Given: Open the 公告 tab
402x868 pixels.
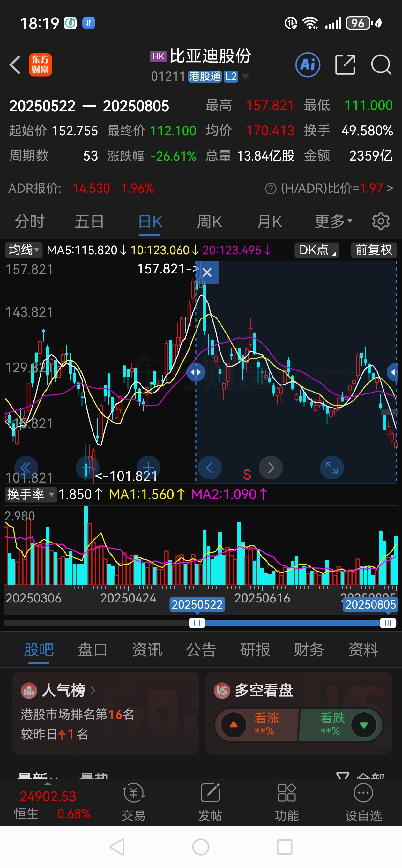Looking at the screenshot, I should [201, 649].
